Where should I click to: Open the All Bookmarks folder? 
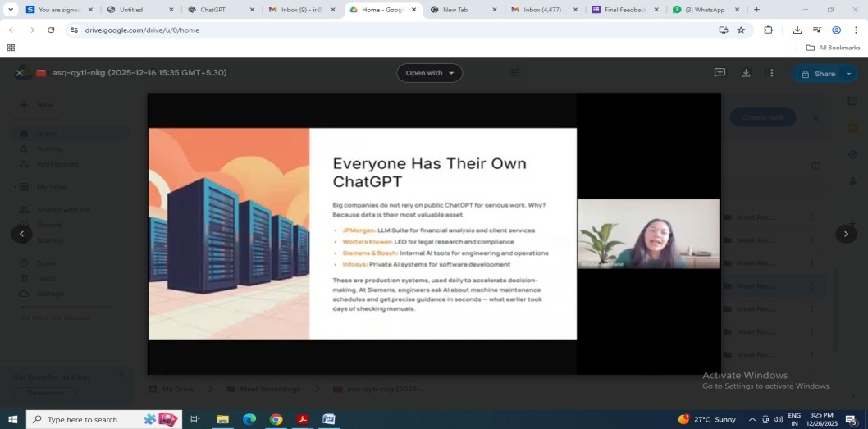[832, 48]
